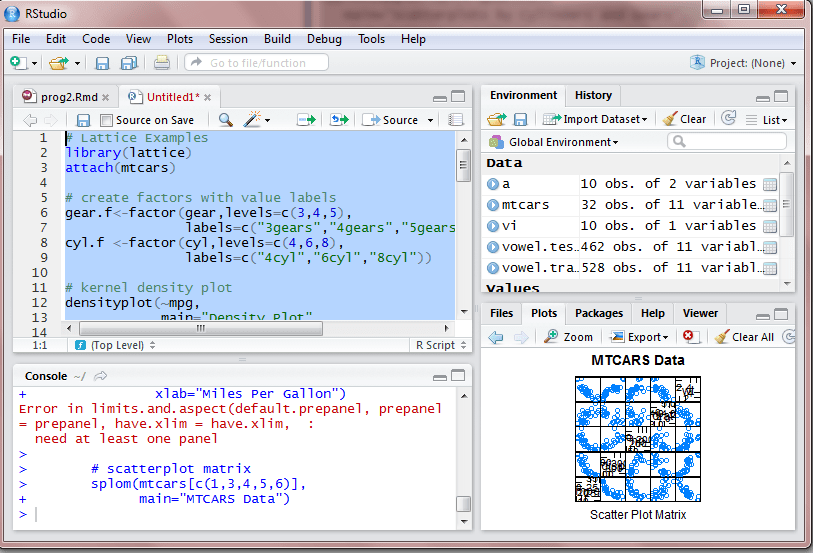Screen dimensions: 813x553
Task: Switch to the Files tab
Action: point(501,313)
